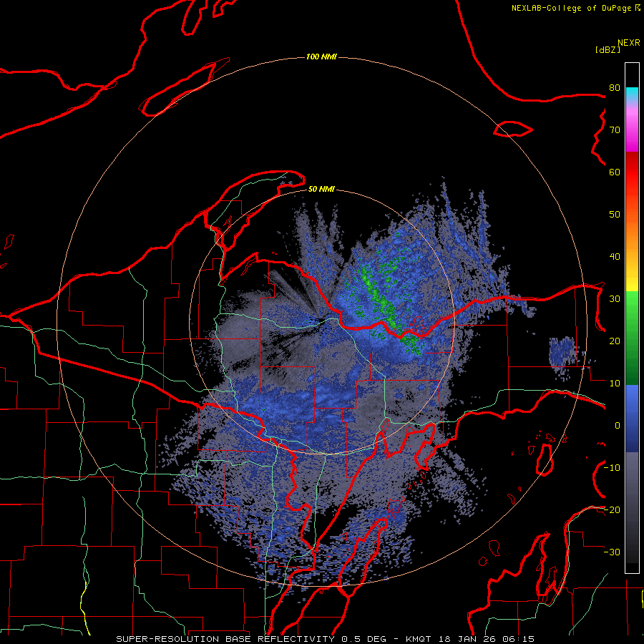The width and height of the screenshot is (644, 644).
Task: Click the -20 value on the dBZ scale
Action: pyautogui.click(x=612, y=509)
